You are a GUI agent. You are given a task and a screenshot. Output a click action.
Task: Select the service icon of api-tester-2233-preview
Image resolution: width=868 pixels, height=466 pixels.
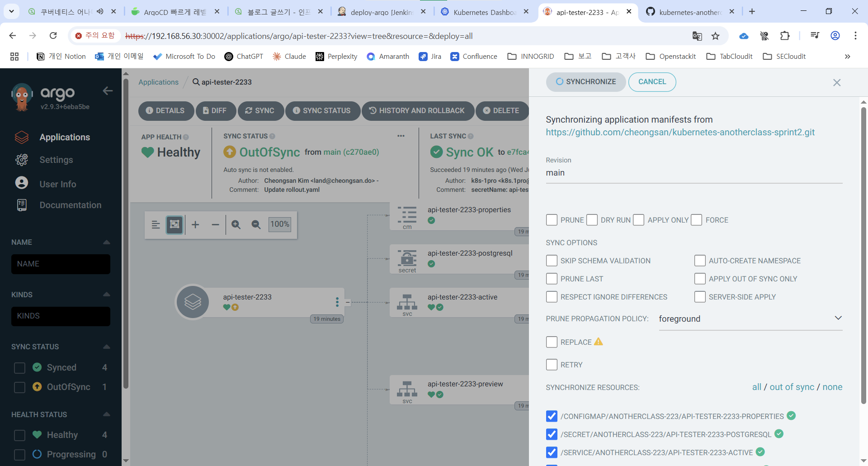[x=407, y=389]
